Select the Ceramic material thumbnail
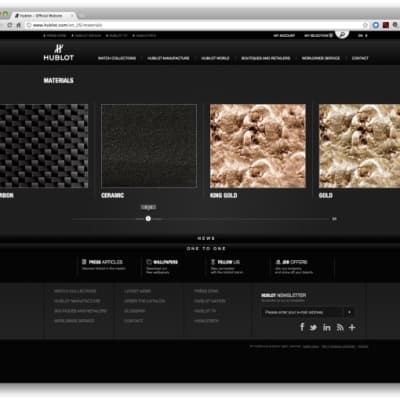This screenshot has width=400, height=399. (x=149, y=146)
